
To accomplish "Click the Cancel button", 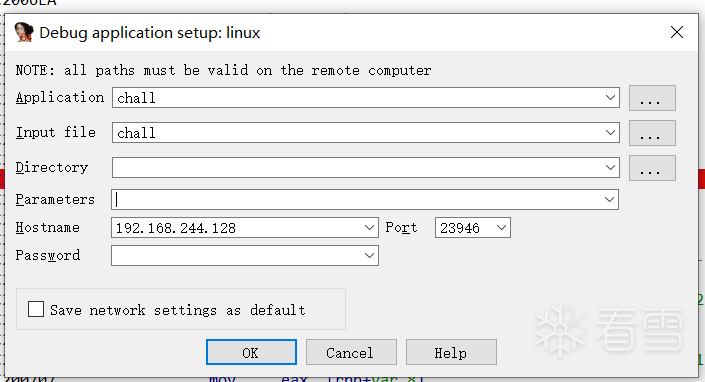I will tap(351, 352).
